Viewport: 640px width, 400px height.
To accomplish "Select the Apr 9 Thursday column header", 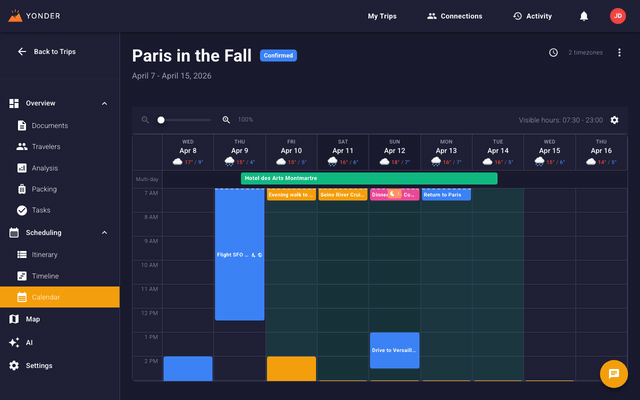I will click(240, 152).
